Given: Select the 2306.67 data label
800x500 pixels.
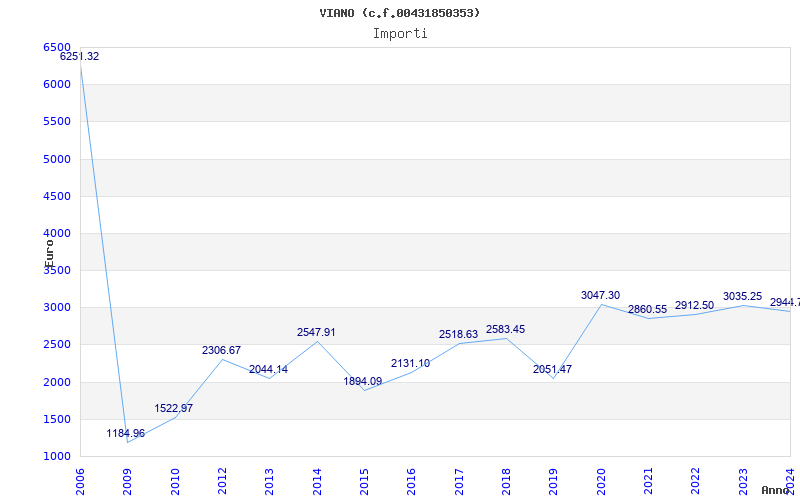Looking at the screenshot, I should (x=221, y=351).
